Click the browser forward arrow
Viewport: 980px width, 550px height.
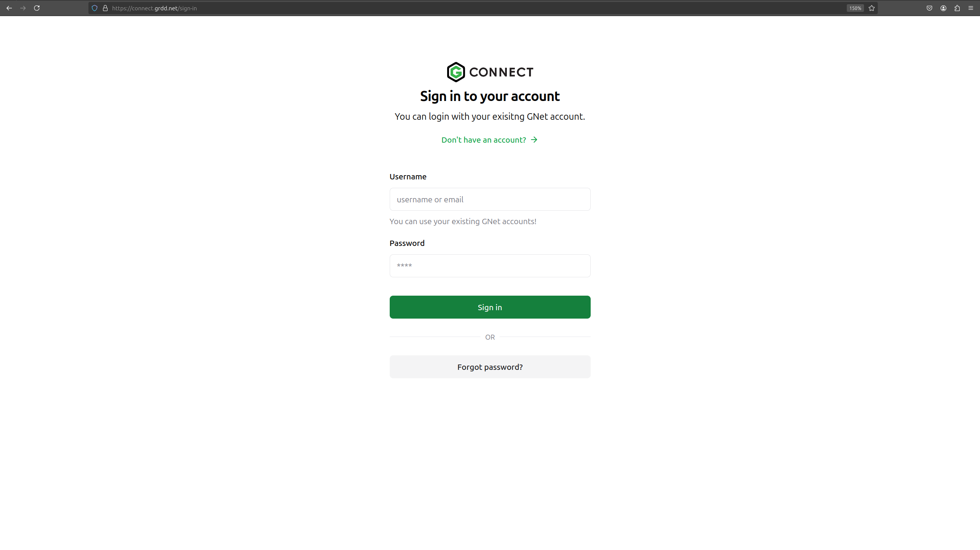(x=23, y=8)
